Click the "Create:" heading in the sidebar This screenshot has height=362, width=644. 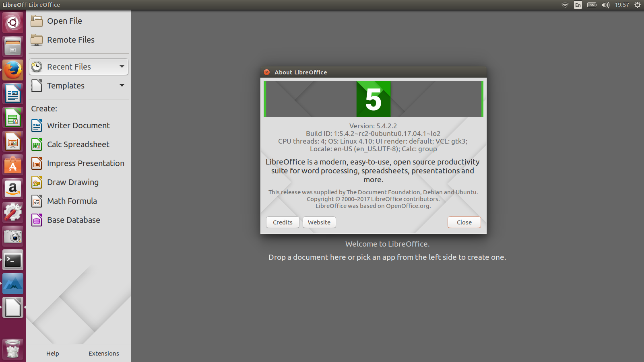[x=44, y=109]
